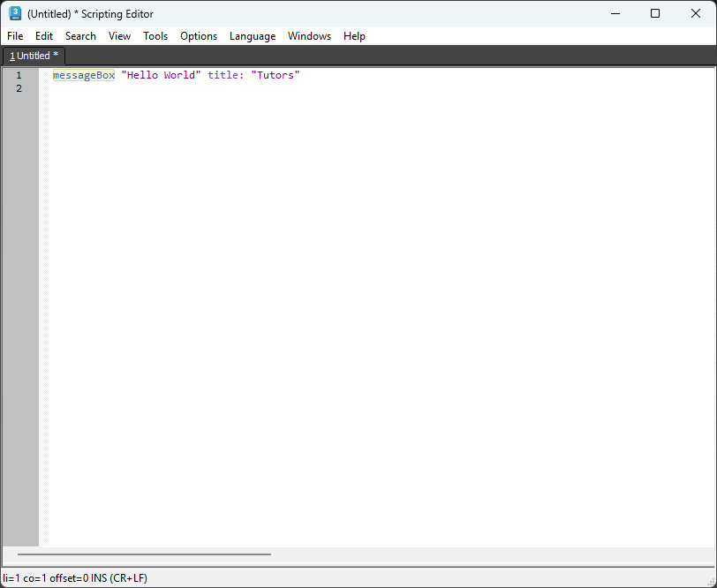Expand the View menu
Screen dimensions: 717x588
(x=119, y=36)
